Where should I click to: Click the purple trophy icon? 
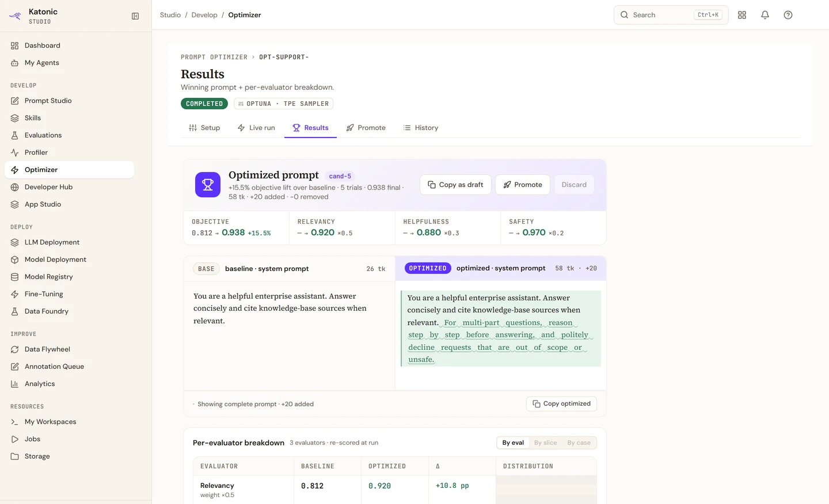[x=208, y=185]
